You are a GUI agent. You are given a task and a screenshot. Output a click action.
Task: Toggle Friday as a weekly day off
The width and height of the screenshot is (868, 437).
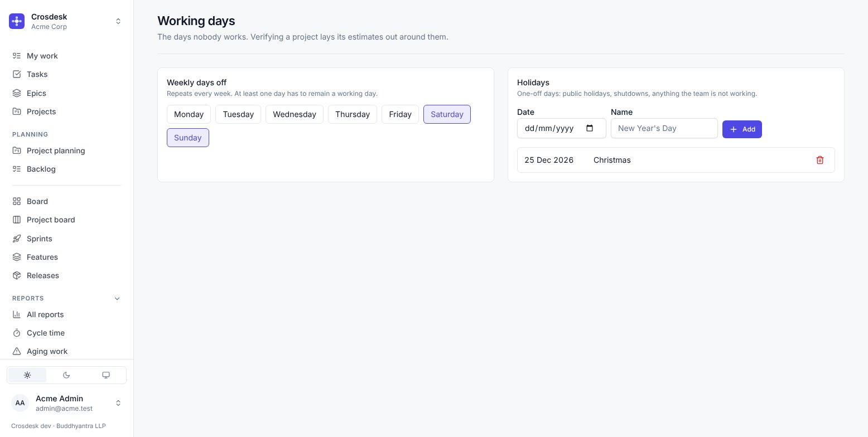point(400,114)
